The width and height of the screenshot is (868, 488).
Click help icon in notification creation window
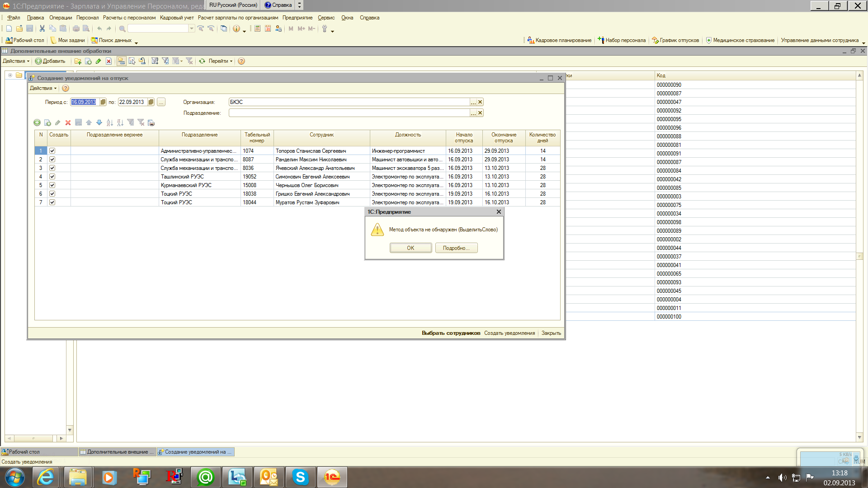click(x=66, y=88)
